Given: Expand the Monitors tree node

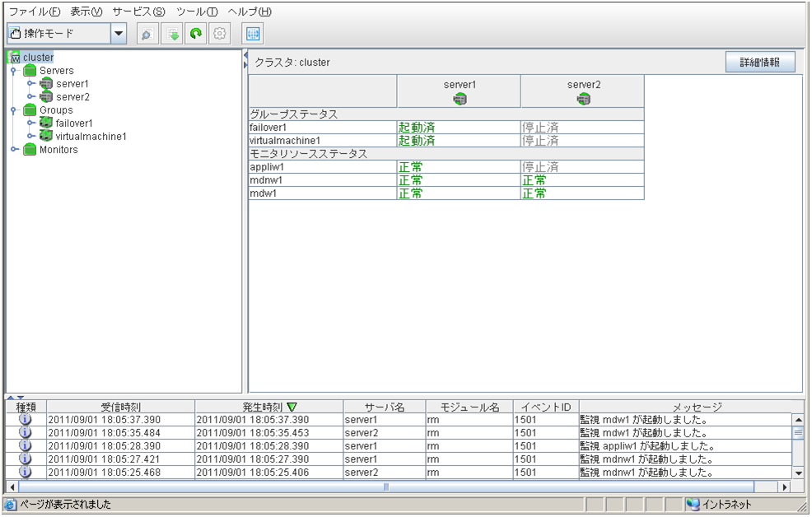Looking at the screenshot, I should (x=14, y=150).
